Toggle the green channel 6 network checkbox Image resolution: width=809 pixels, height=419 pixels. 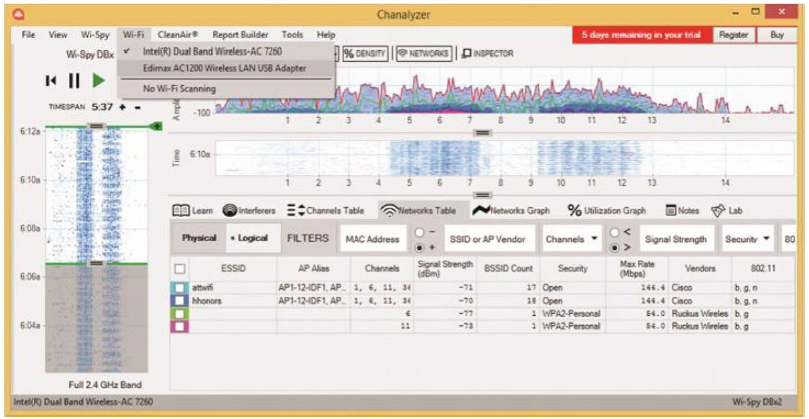click(x=180, y=313)
